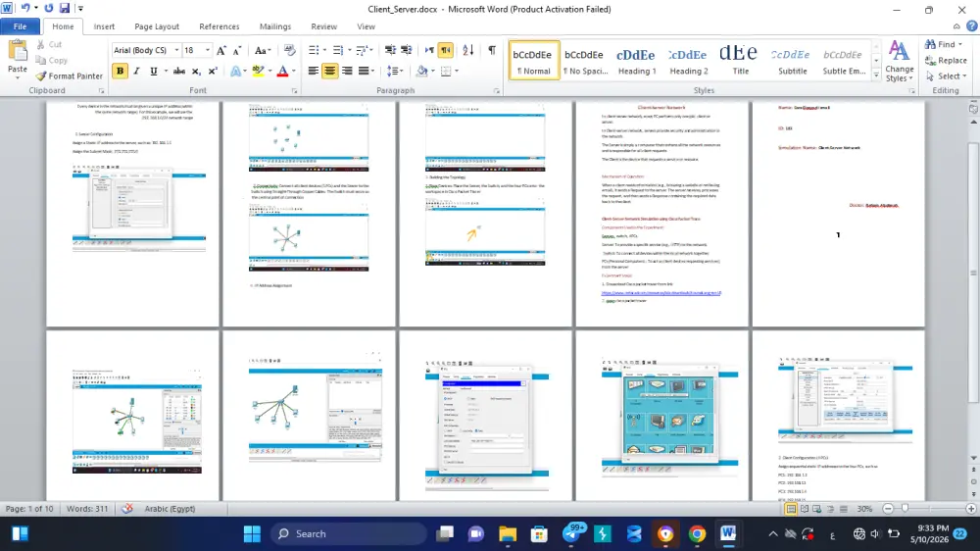
Task: Click the text highlight color swatch
Action: coord(258,72)
